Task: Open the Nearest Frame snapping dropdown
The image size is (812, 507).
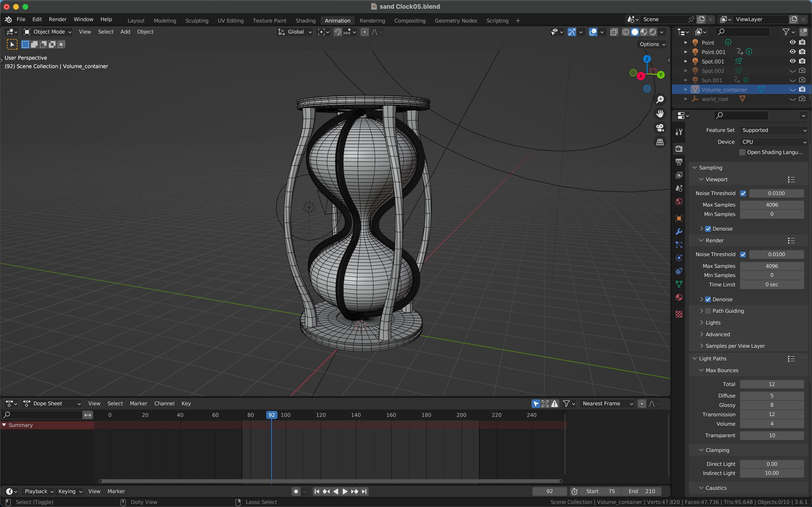Action: (607, 403)
